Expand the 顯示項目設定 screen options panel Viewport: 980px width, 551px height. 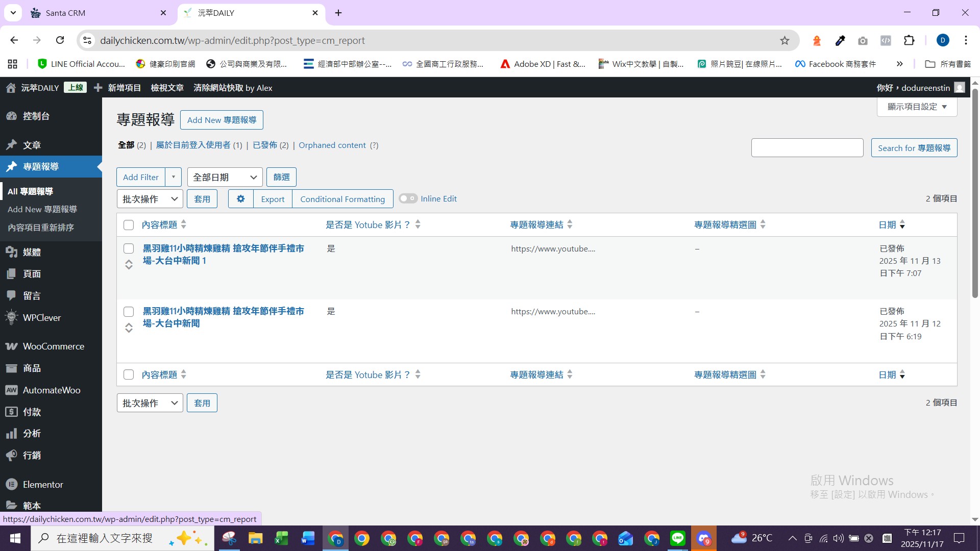coord(917,107)
